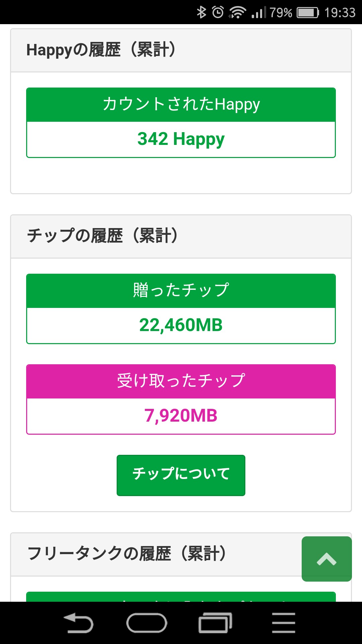This screenshot has width=362, height=644.
Task: Open the チップについて button
Action: point(181,475)
